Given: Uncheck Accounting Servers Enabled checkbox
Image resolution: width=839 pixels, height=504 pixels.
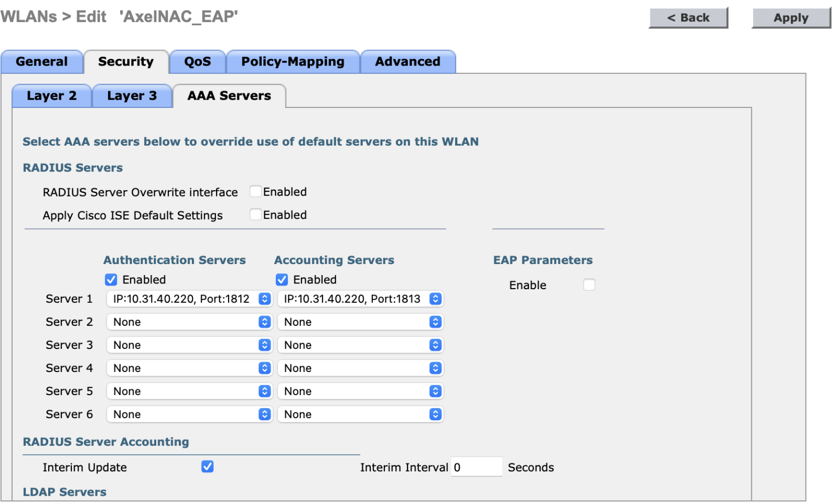Looking at the screenshot, I should (x=282, y=280).
